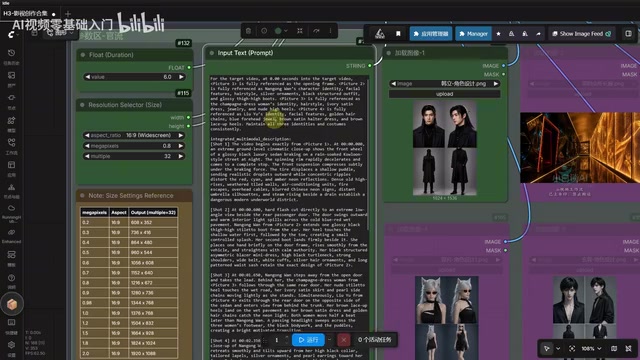Viewport: 640px width, 360px height.
Task: Open the templates sidebar icon
Action: (x=11, y=255)
